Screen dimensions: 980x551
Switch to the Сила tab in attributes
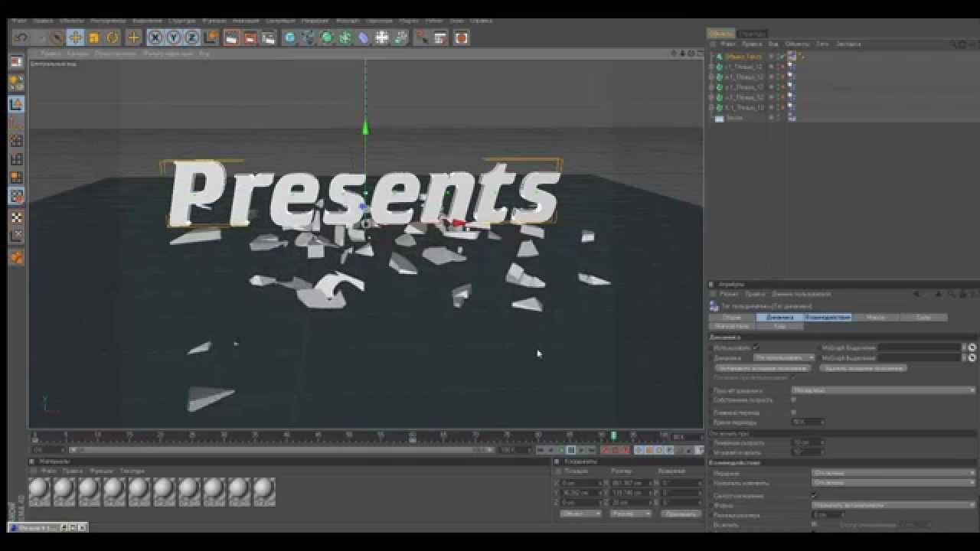coord(923,317)
